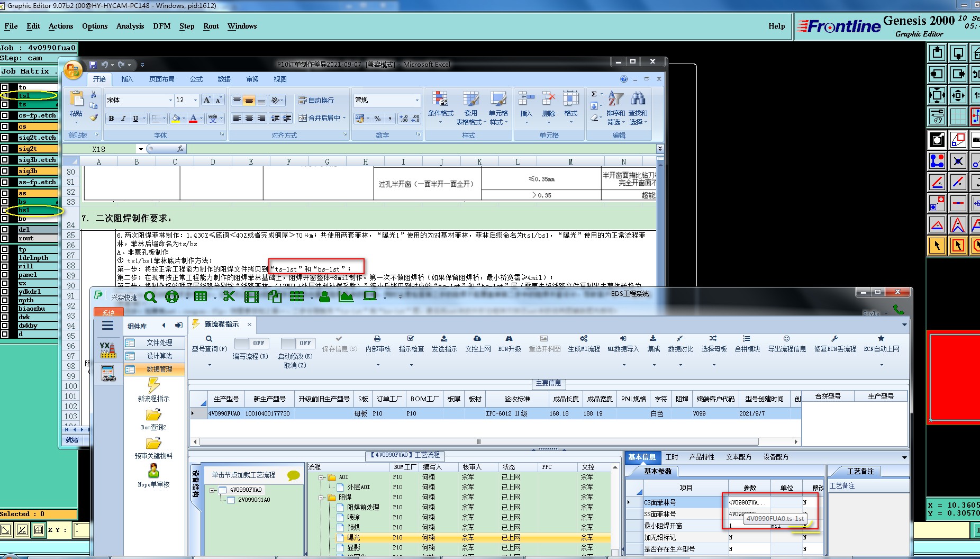Collapse the AOI folder in process tree

coord(321,477)
